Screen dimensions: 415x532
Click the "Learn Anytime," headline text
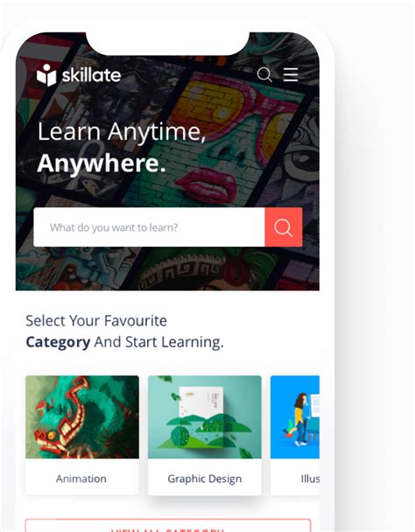[122, 131]
